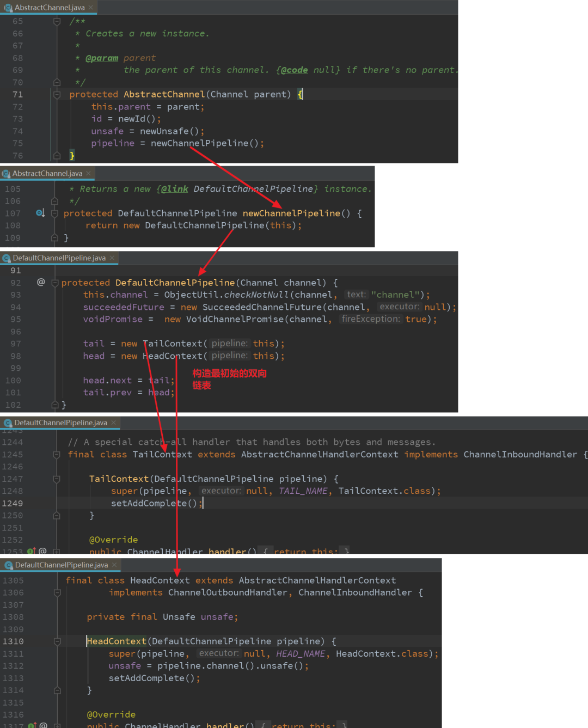
Task: Click the fold end marker at line 1314
Action: (x=57, y=690)
